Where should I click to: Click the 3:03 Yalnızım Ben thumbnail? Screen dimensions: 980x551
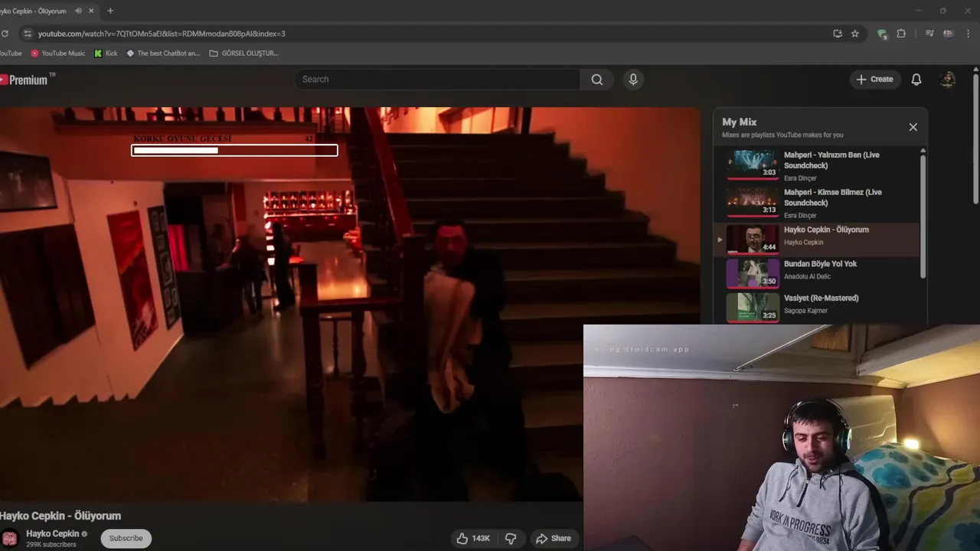coord(753,164)
